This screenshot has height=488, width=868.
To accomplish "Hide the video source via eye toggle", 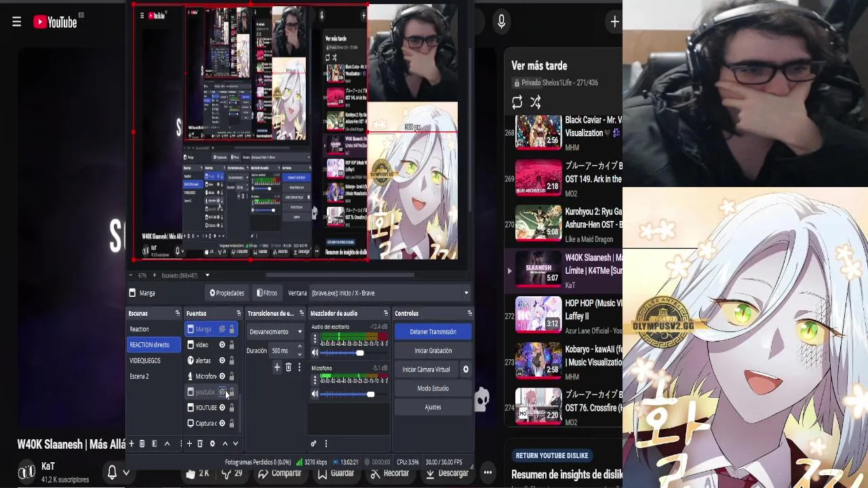I will 222,345.
